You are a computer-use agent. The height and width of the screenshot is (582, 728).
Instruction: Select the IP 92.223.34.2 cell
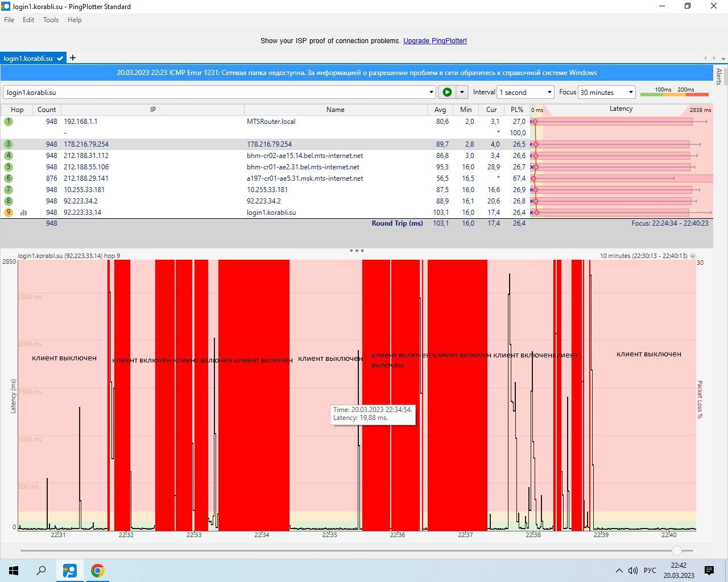click(x=81, y=201)
